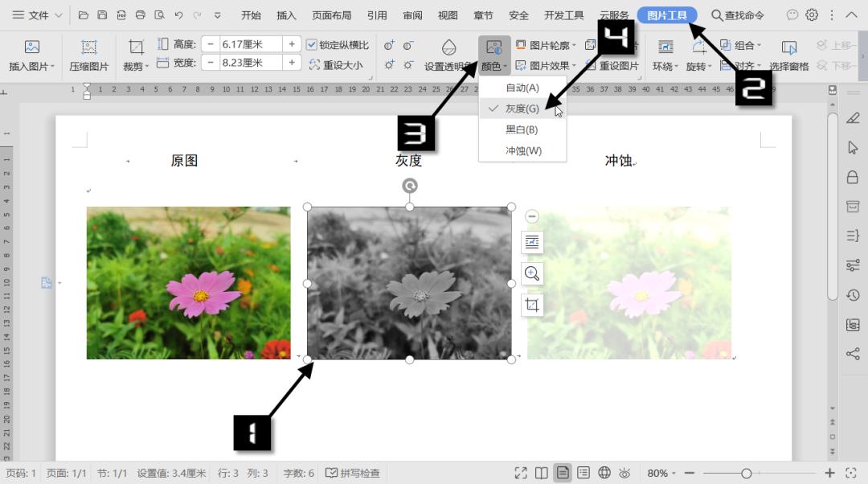Click the 高度 height input field
The image size is (868, 484).
click(249, 44)
